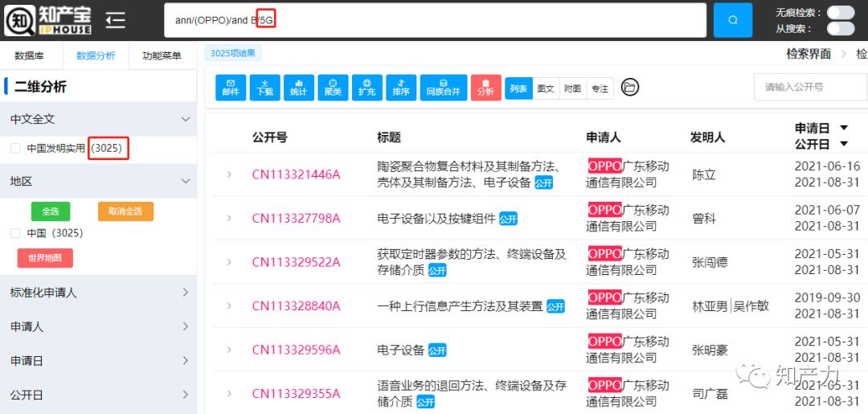Click the title 一种上行信息产生方法及其装置
This screenshot has height=414, width=868.
click(460, 306)
